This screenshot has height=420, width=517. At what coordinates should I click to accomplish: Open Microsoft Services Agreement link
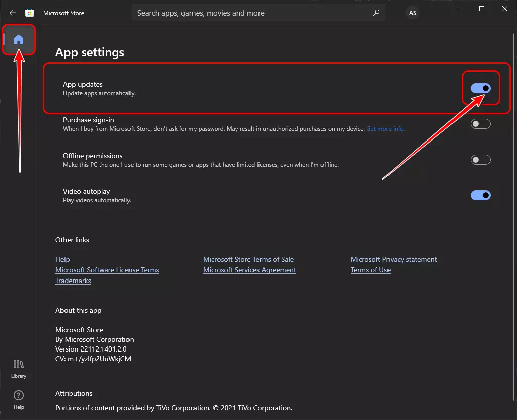coord(249,270)
